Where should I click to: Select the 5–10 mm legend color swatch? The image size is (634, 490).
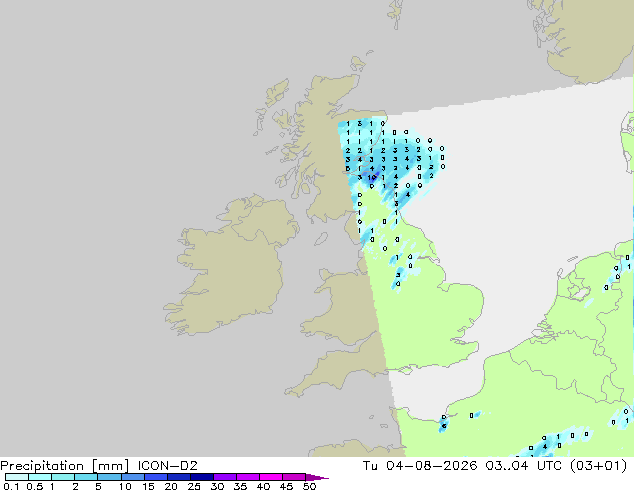pyautogui.click(x=109, y=477)
